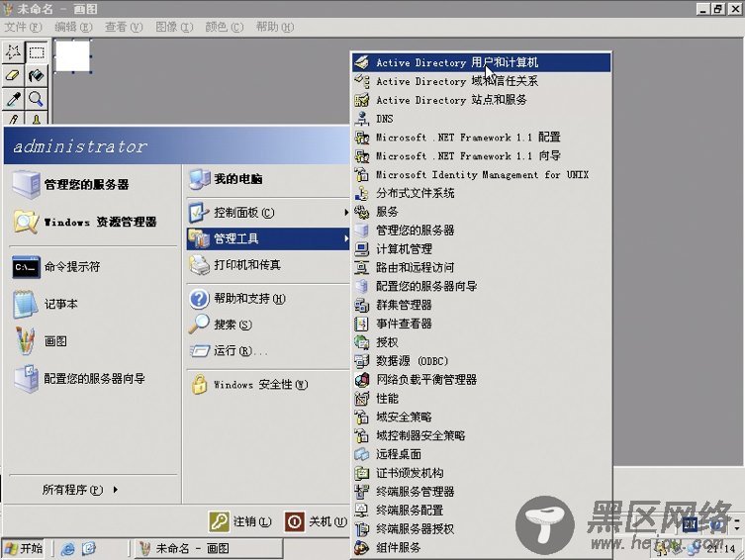
Task: Launch the DNS management tool
Action: click(481, 119)
